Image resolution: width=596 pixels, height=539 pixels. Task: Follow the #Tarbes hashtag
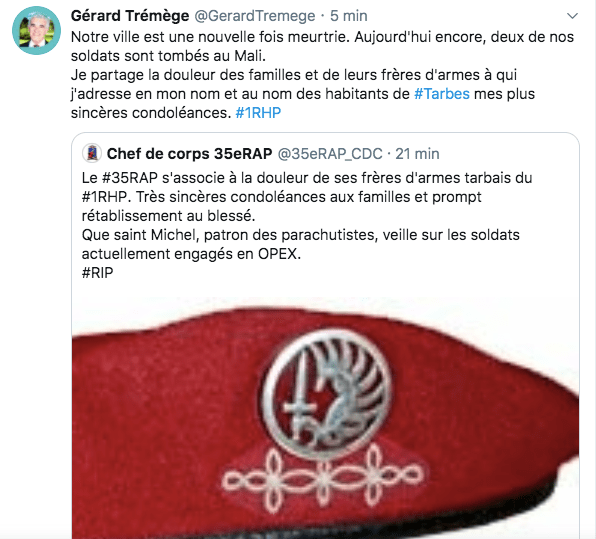[x=442, y=94]
